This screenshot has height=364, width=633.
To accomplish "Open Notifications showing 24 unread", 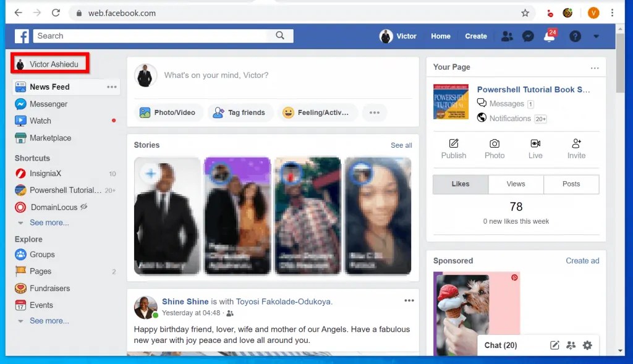I will (x=549, y=37).
